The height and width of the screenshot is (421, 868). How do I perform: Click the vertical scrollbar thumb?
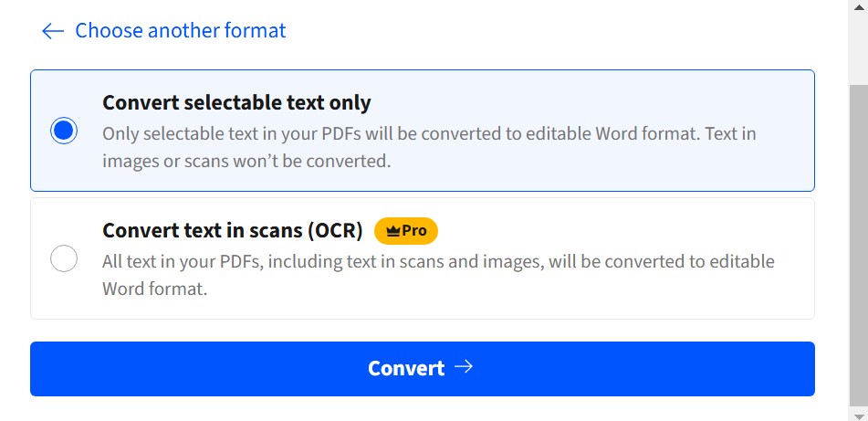(859, 246)
